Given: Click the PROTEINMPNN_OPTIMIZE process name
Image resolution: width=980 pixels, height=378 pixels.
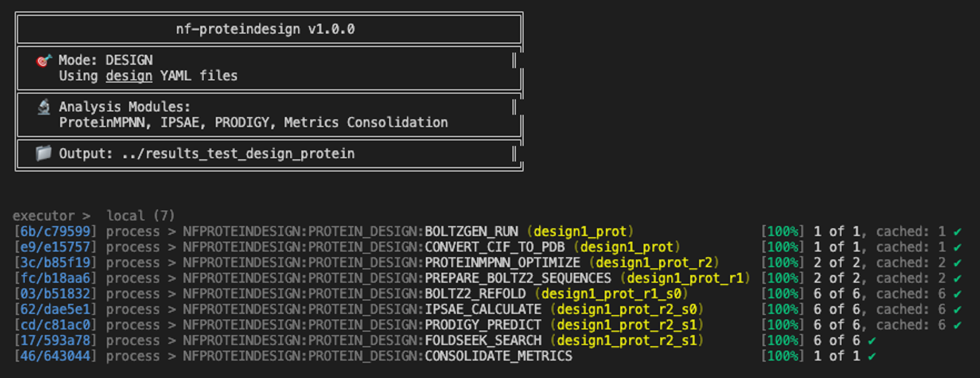Looking at the screenshot, I should [x=502, y=263].
